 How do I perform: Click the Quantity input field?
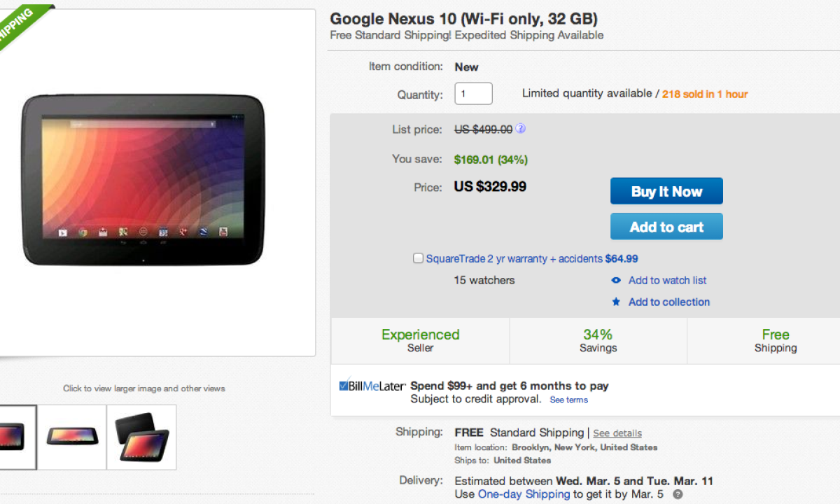473,94
